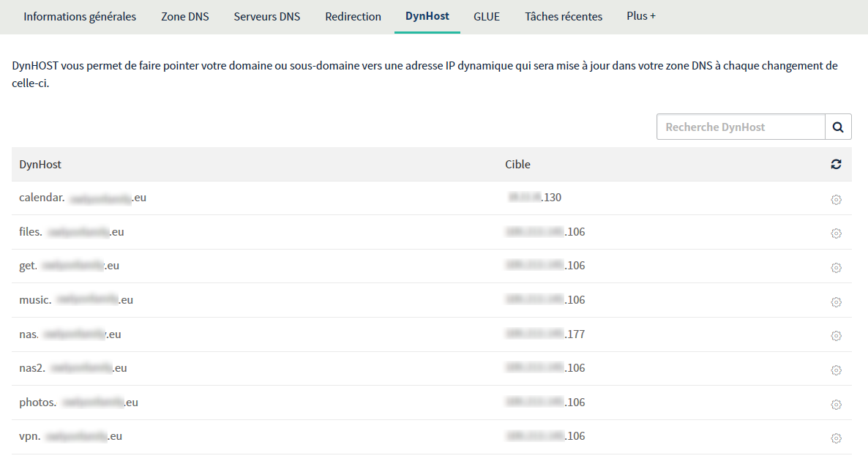Switch to the Zone DNS tab
This screenshot has width=868, height=464.
coord(185,16)
